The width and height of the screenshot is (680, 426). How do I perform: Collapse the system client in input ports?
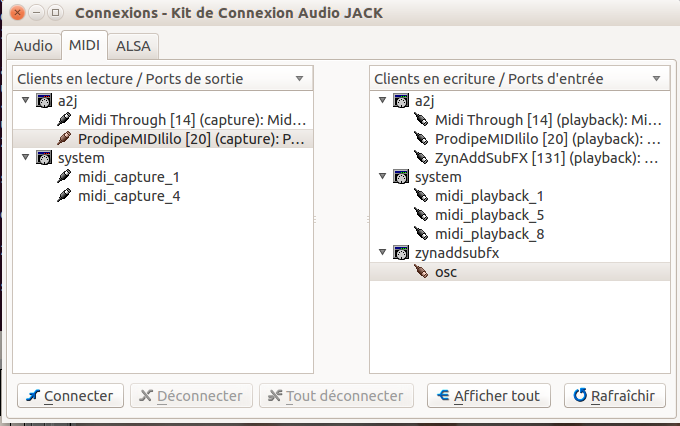click(x=382, y=177)
